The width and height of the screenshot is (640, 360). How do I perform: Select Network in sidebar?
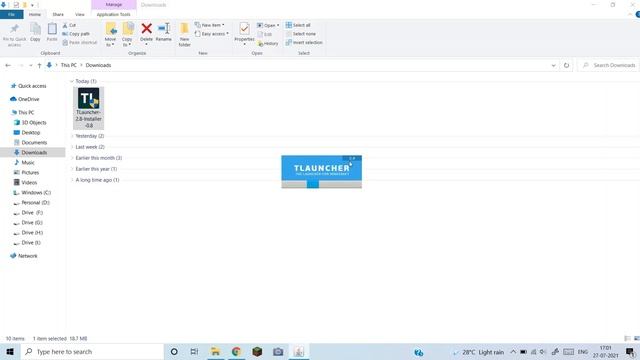pyautogui.click(x=24, y=256)
